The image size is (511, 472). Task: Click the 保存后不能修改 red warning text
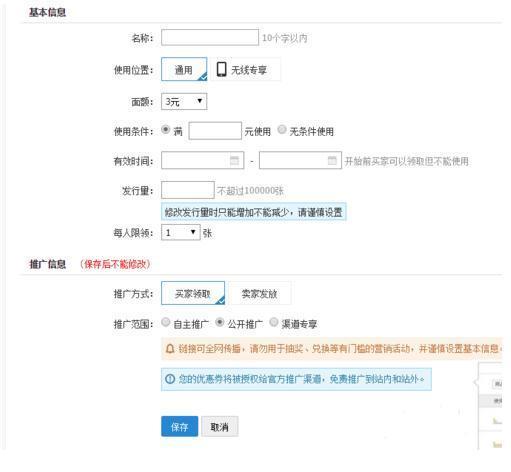[115, 264]
